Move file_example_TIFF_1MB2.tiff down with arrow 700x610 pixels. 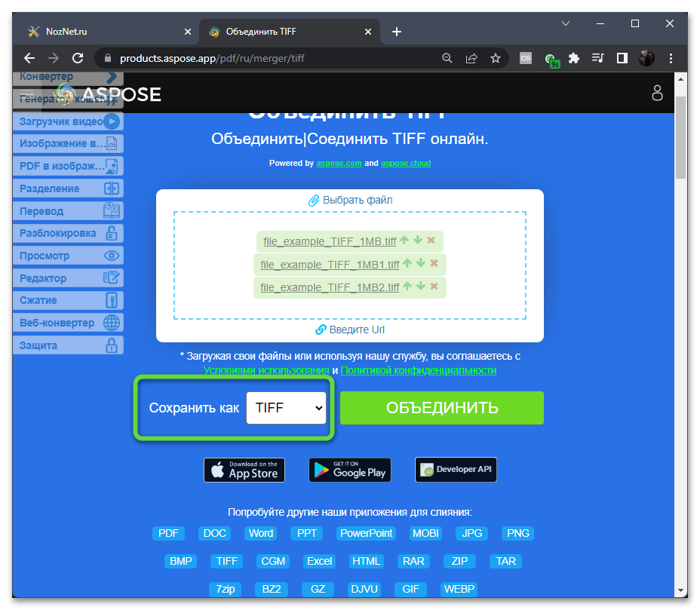(x=421, y=286)
